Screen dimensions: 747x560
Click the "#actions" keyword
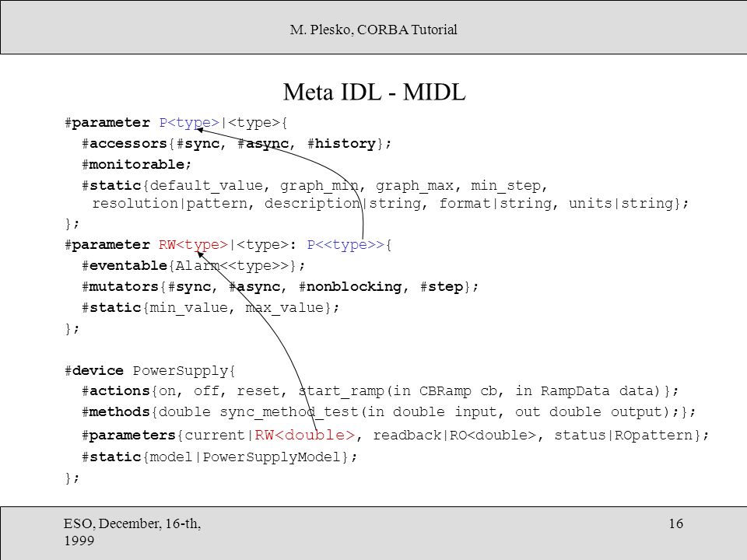point(116,391)
